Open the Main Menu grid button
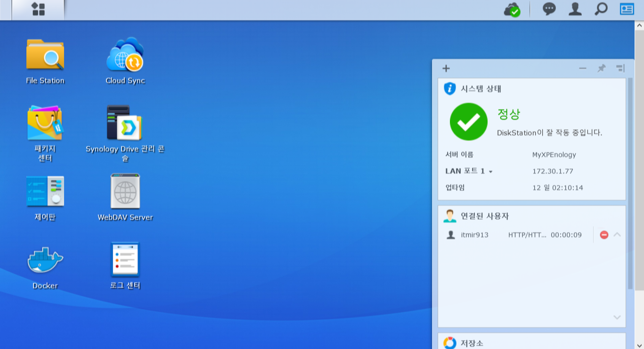The height and width of the screenshot is (349, 644). [x=38, y=9]
